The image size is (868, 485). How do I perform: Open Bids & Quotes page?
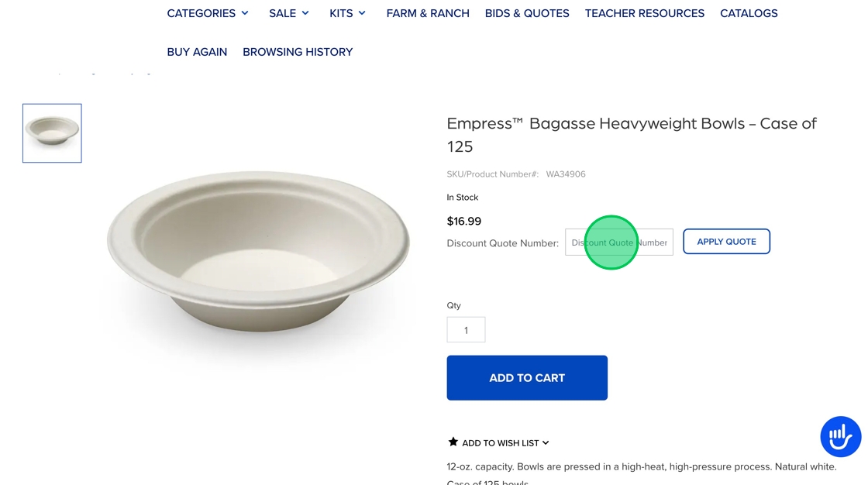pos(527,13)
